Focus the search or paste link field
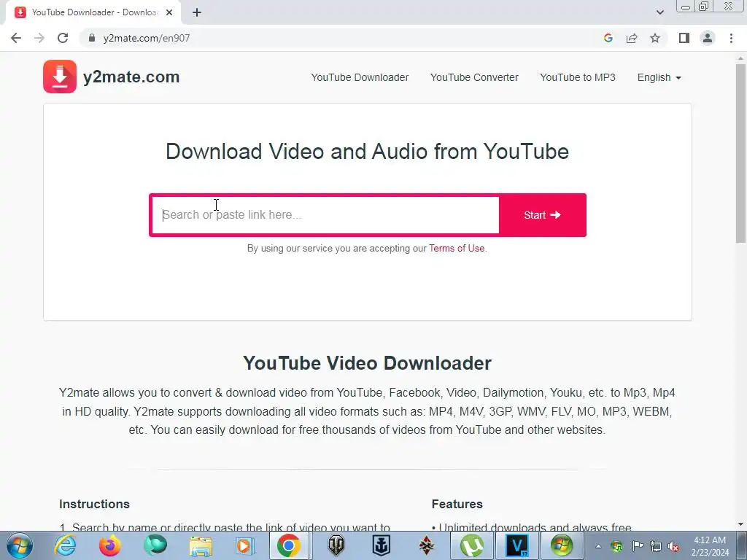747x560 pixels. (325, 215)
